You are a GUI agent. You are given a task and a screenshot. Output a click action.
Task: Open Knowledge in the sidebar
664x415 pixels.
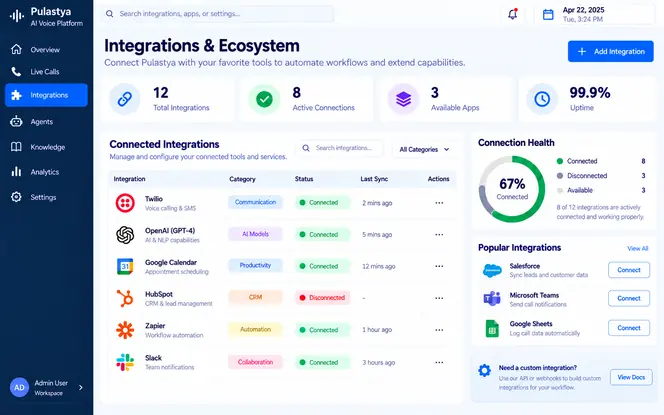pyautogui.click(x=46, y=147)
